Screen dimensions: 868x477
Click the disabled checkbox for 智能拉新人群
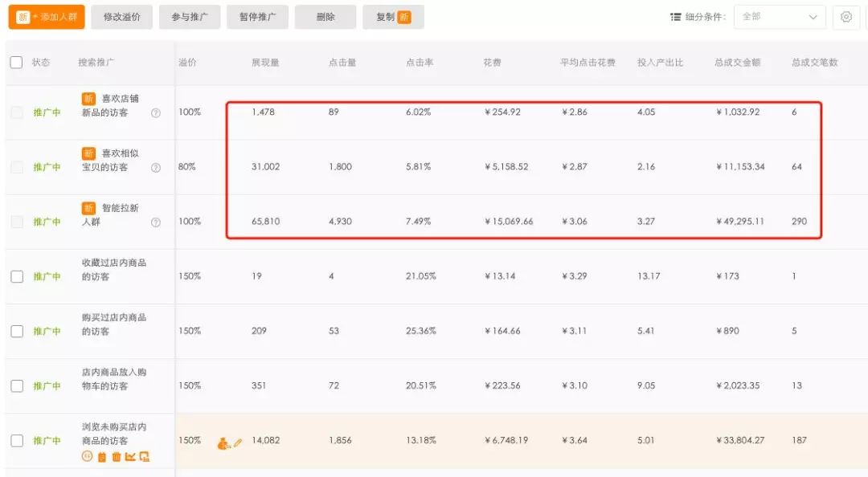(x=17, y=222)
